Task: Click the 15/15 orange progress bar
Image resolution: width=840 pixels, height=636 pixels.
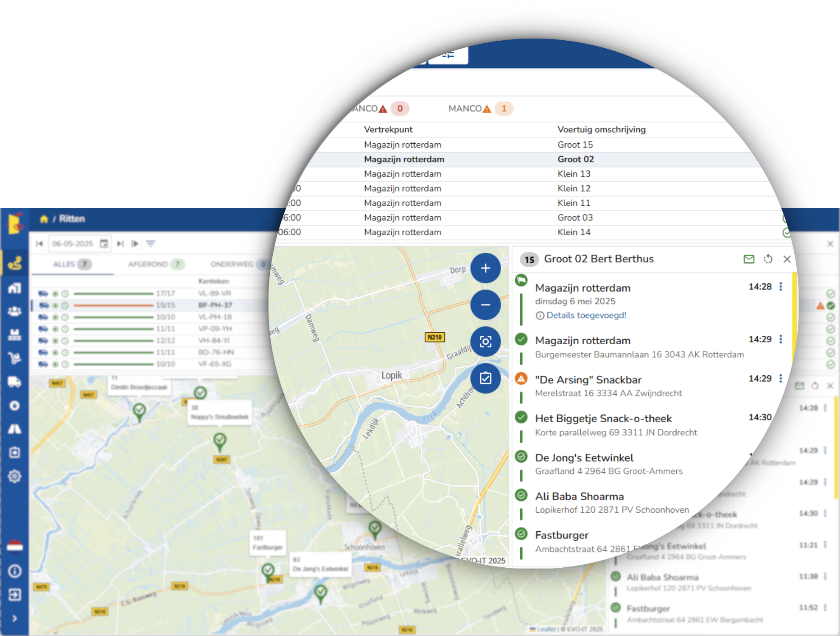Action: (113, 305)
